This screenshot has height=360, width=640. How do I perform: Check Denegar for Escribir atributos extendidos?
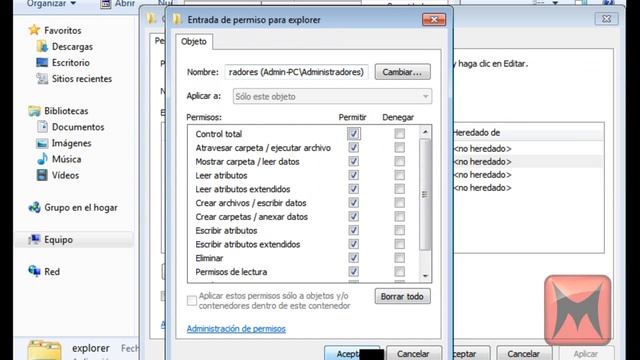pos(400,244)
